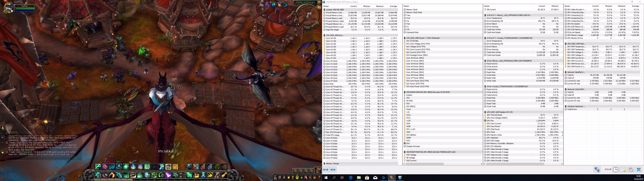
Task: Zoom in the minimap with plus button
Action: pyautogui.click(x=318, y=23)
